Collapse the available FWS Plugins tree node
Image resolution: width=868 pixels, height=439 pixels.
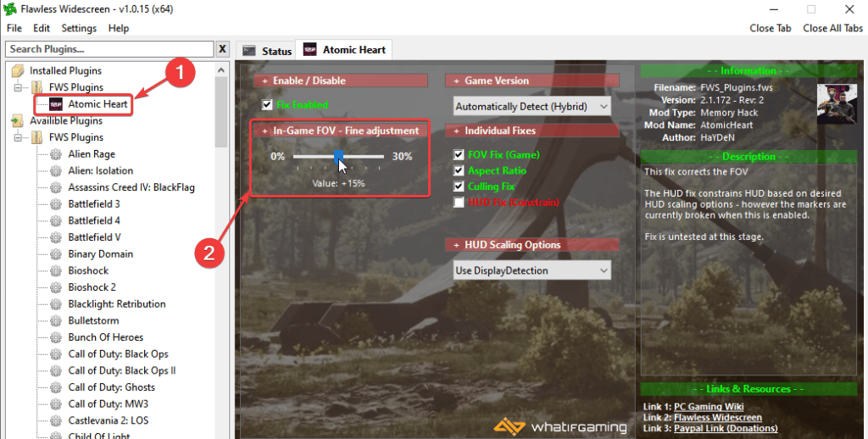tap(18, 137)
